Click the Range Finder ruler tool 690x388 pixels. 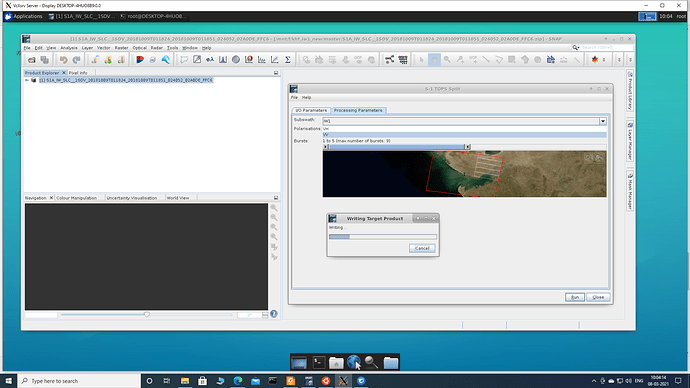tap(564, 60)
